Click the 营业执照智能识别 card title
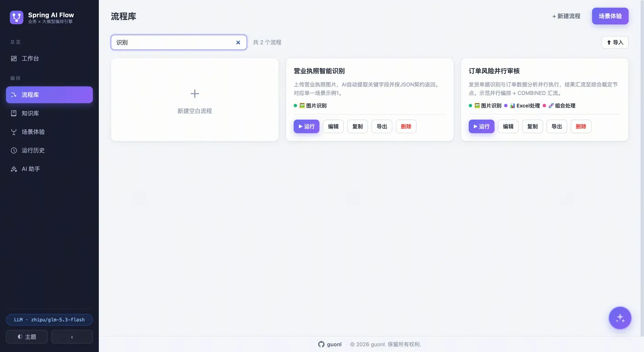Screen dimensions: 644x352 click(x=319, y=71)
